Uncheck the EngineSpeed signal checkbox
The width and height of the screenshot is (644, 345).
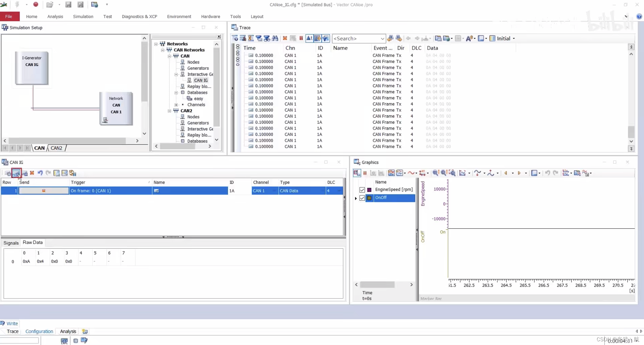coord(362,190)
